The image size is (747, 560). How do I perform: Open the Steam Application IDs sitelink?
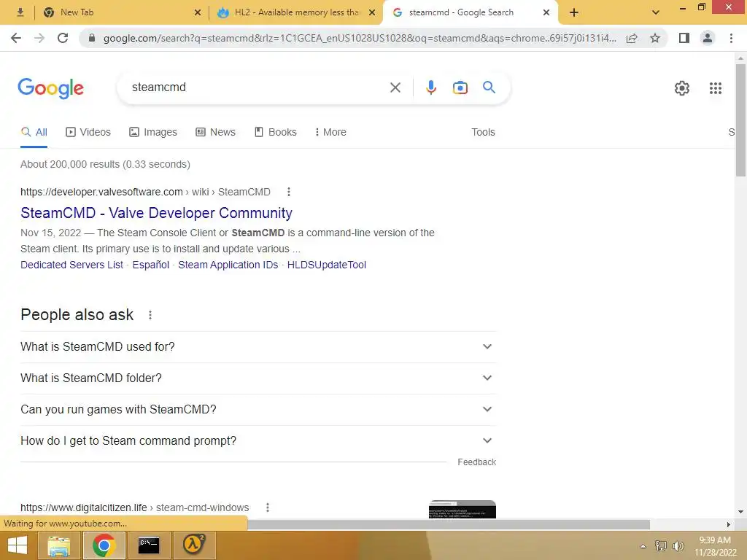click(228, 265)
